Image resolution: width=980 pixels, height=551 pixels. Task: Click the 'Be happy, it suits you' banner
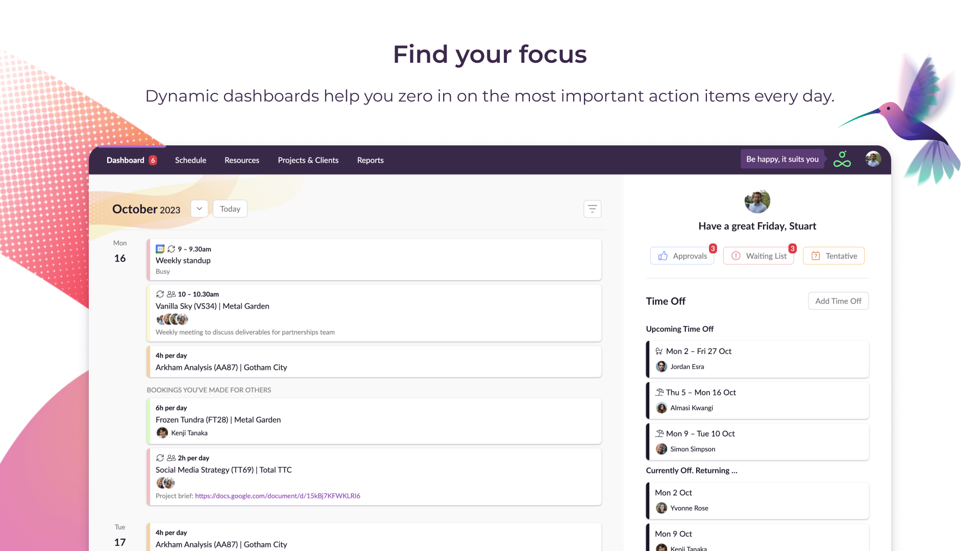coord(782,159)
